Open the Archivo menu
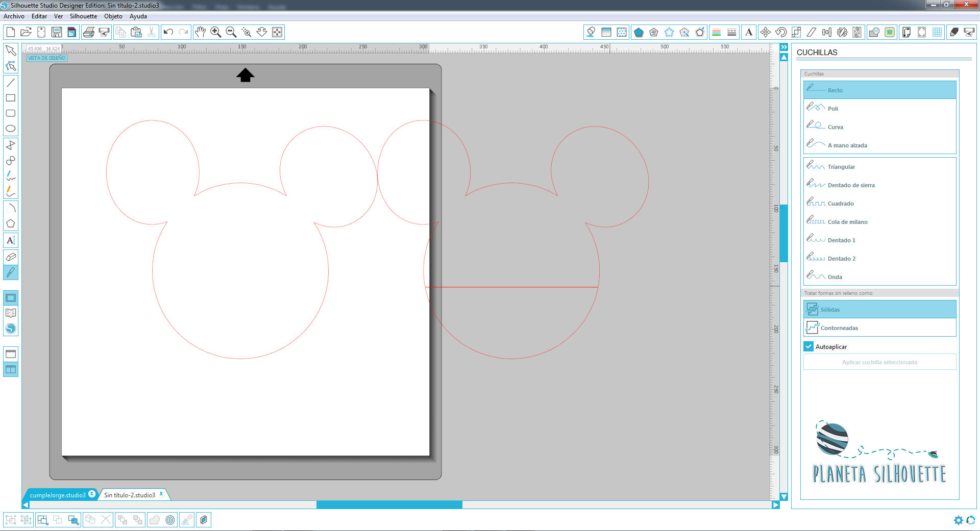This screenshot has height=531, width=980. tap(14, 16)
